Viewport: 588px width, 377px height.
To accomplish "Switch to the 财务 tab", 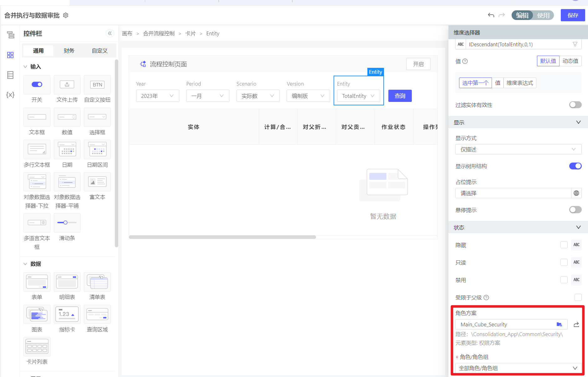I will click(69, 51).
